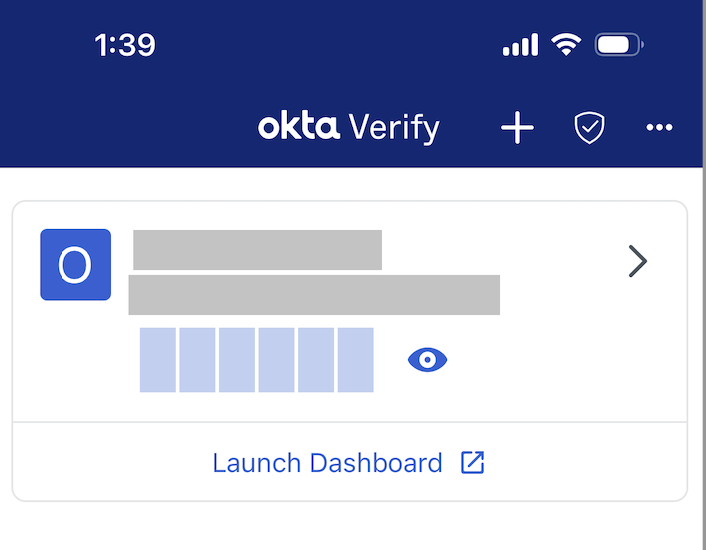Tap the 1:39 clock in status bar

[125, 45]
